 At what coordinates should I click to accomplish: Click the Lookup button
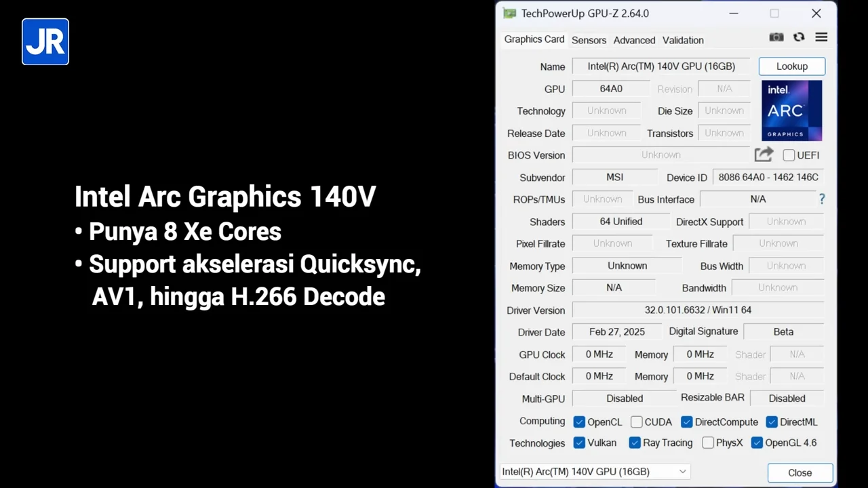791,66
